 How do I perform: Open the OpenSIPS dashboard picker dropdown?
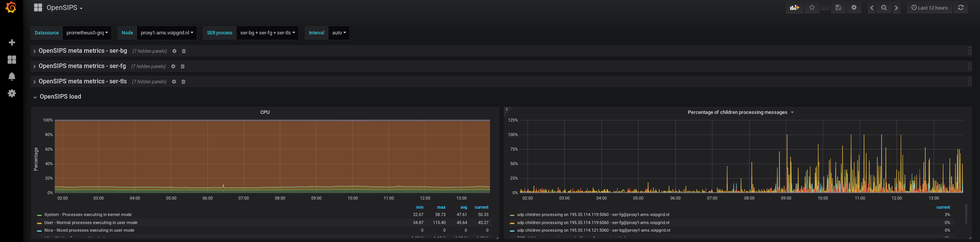58,8
